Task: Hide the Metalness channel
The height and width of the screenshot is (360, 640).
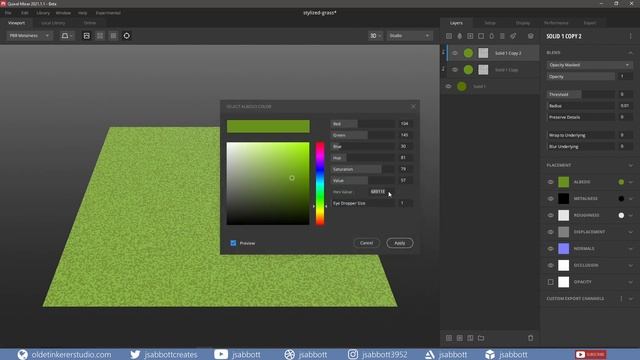Action: [551, 199]
